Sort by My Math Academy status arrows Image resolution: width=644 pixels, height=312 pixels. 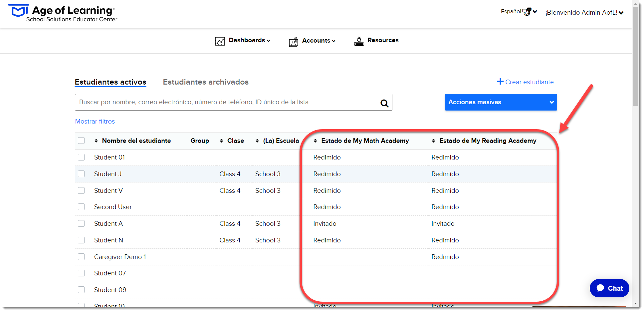point(315,141)
